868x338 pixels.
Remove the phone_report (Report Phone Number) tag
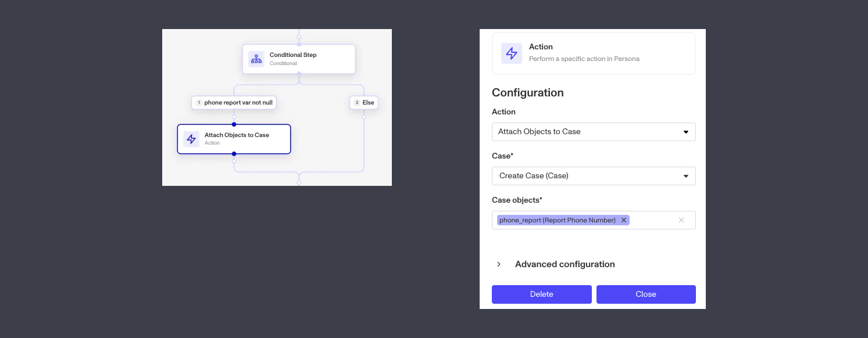coord(624,220)
